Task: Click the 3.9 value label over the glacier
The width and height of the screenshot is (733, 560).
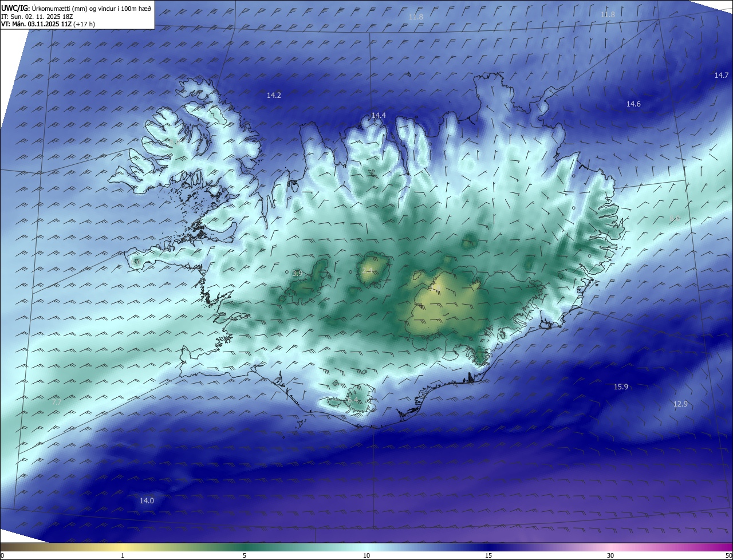Action: point(297,274)
